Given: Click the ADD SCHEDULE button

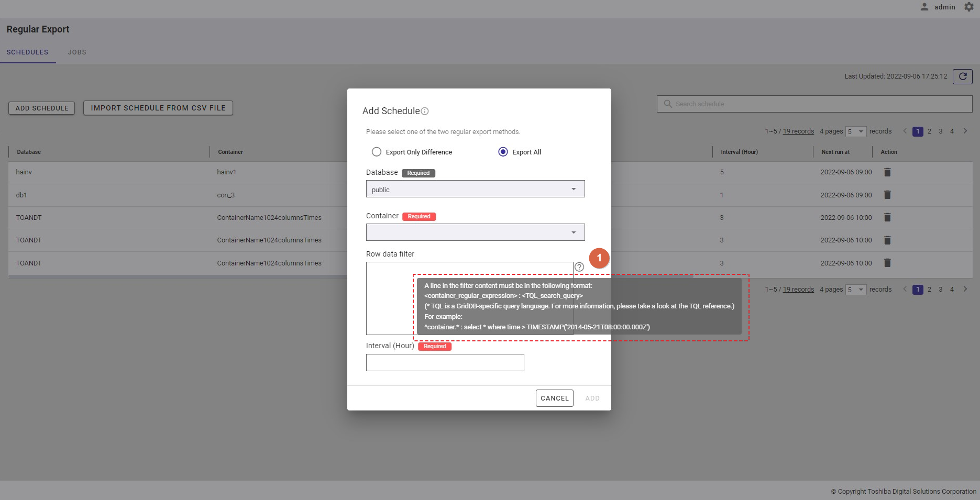Looking at the screenshot, I should (x=42, y=108).
